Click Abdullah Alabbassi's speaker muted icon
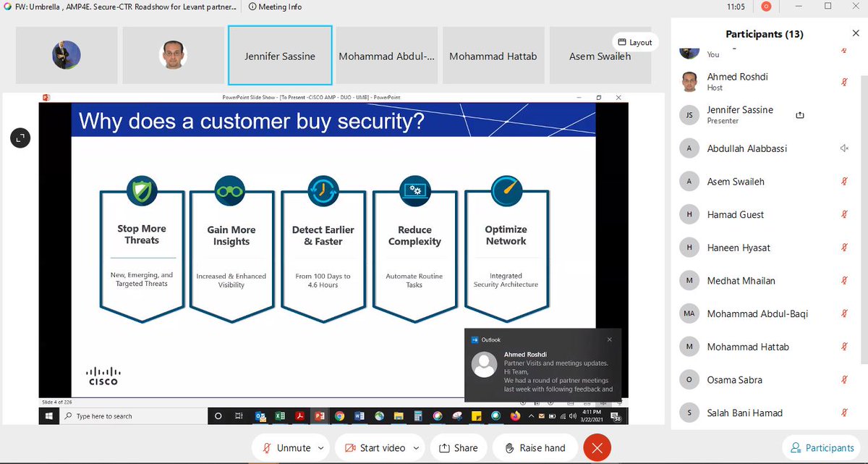The height and width of the screenshot is (464, 868). click(x=844, y=148)
